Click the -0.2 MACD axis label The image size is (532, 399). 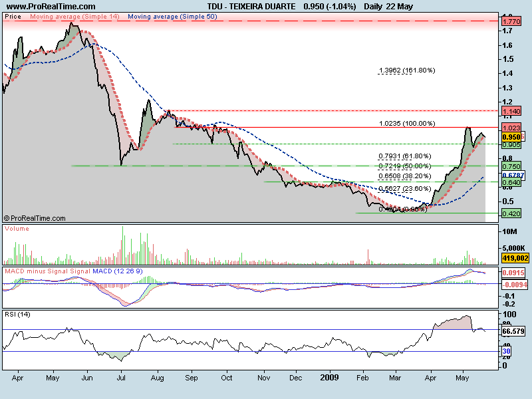pyautogui.click(x=509, y=304)
